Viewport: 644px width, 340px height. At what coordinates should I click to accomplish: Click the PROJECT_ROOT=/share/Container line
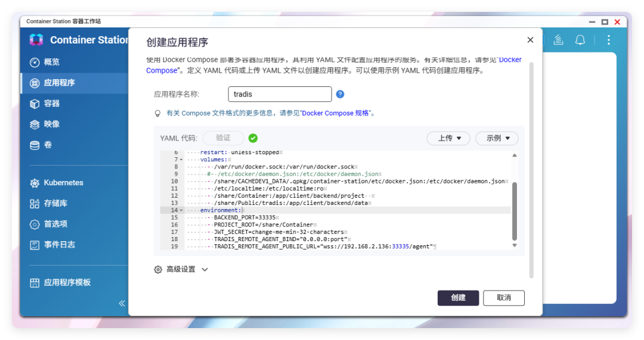[x=264, y=224]
